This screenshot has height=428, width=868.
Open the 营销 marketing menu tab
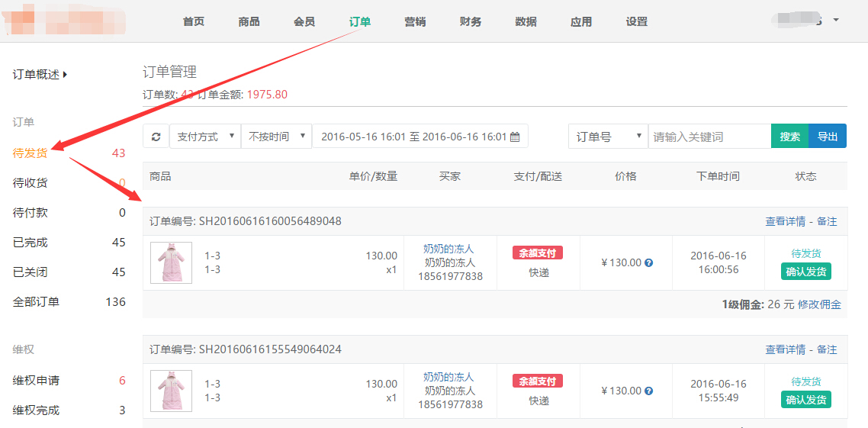tap(415, 21)
